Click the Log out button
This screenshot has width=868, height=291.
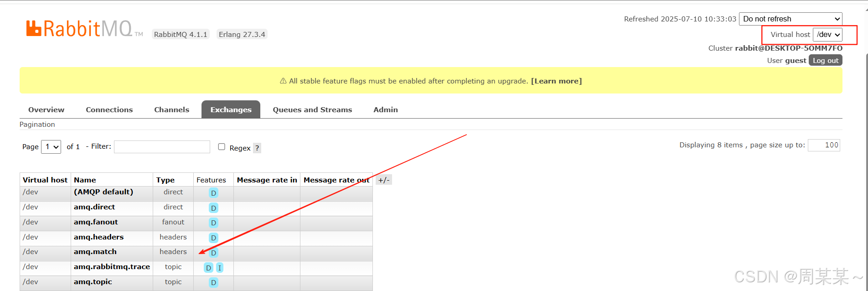pyautogui.click(x=826, y=60)
